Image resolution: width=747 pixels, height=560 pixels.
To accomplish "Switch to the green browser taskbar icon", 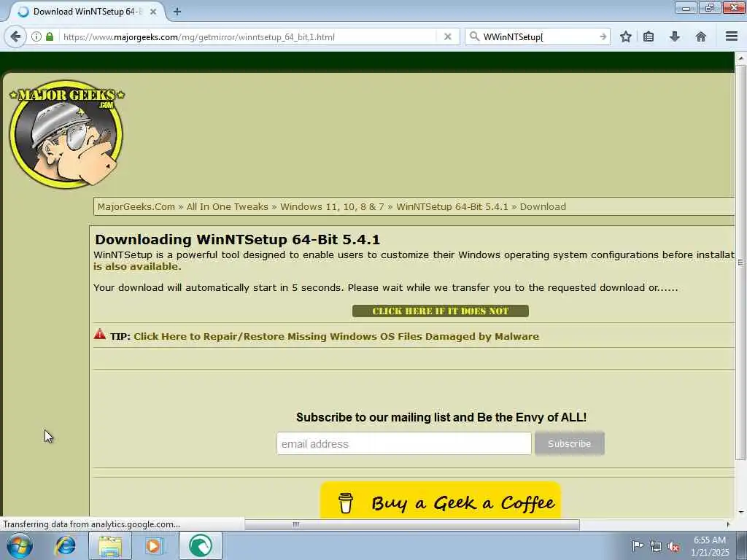I will (x=201, y=545).
